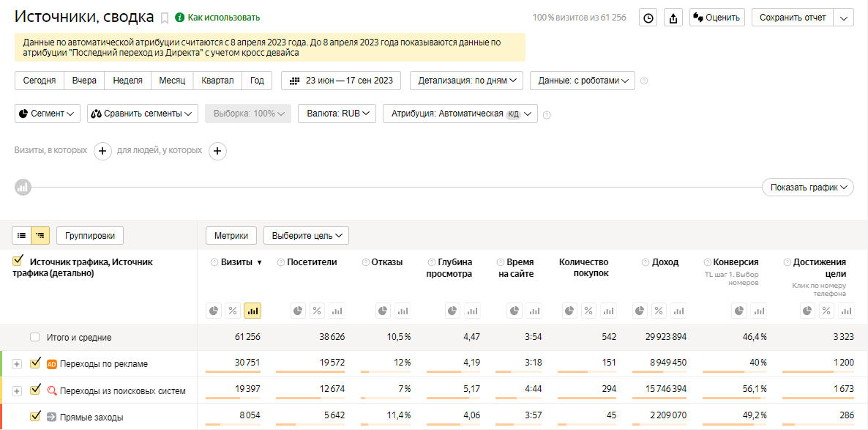Click help icon next to Доход header
Image resolution: width=868 pixels, height=430 pixels.
(x=646, y=262)
